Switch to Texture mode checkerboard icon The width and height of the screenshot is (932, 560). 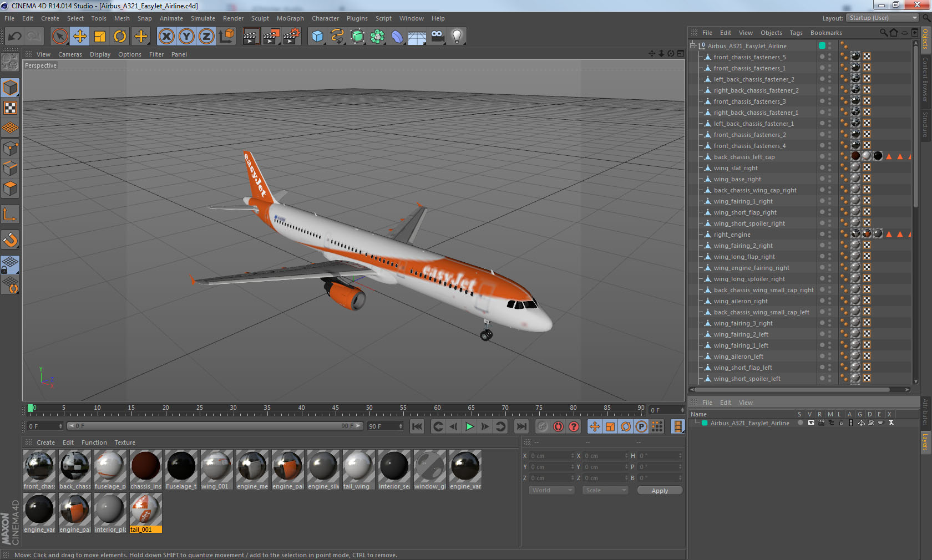(11, 108)
